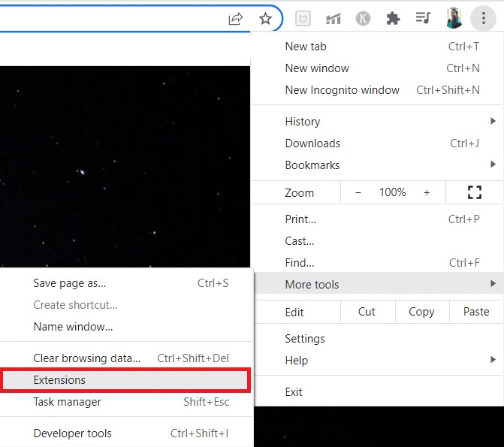
Task: Click the share page icon in address bar
Action: [236, 18]
